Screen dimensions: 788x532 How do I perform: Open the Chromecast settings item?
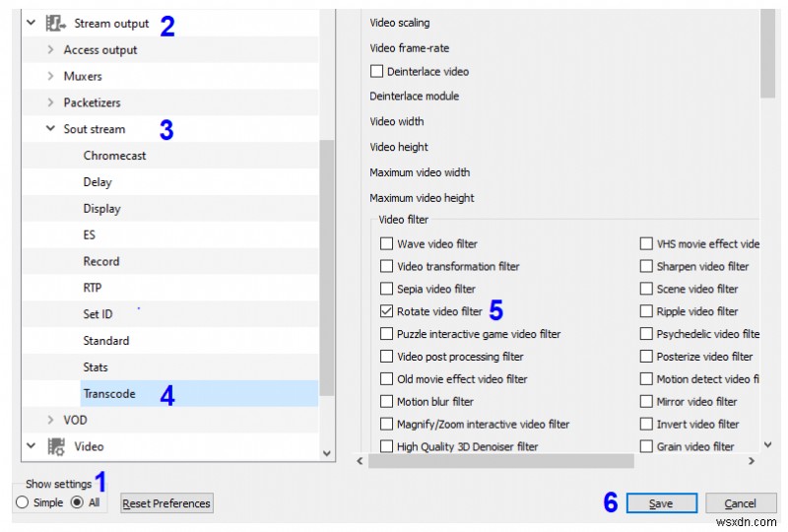coord(115,156)
